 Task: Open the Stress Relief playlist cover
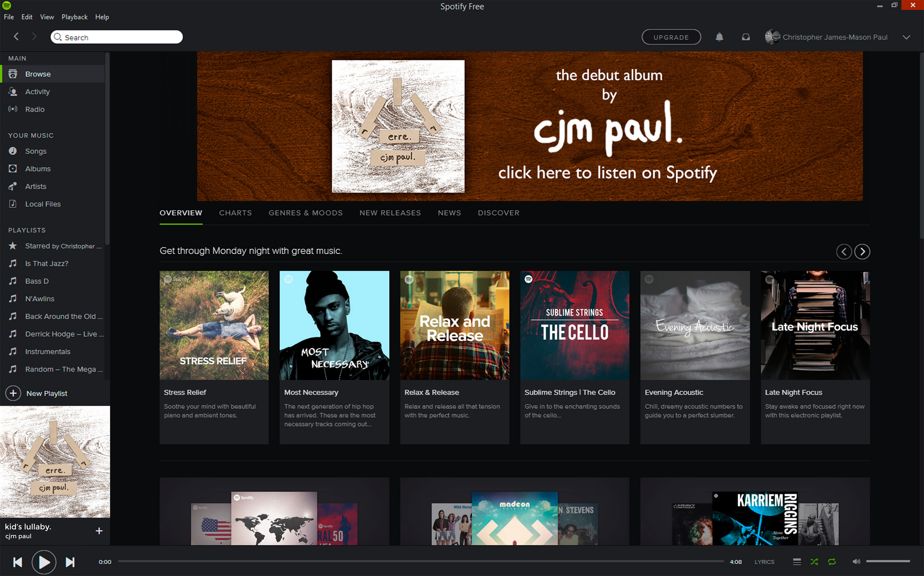click(x=214, y=325)
